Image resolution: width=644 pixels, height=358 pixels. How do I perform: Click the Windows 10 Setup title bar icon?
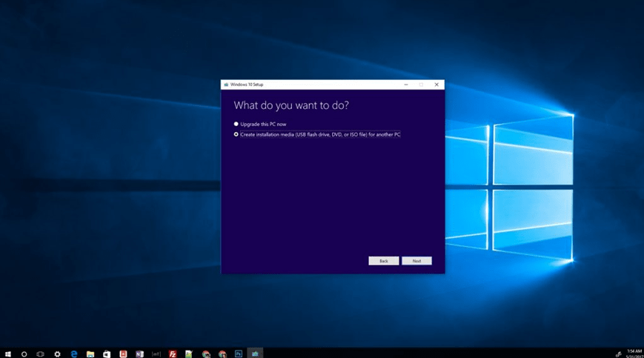(x=226, y=84)
